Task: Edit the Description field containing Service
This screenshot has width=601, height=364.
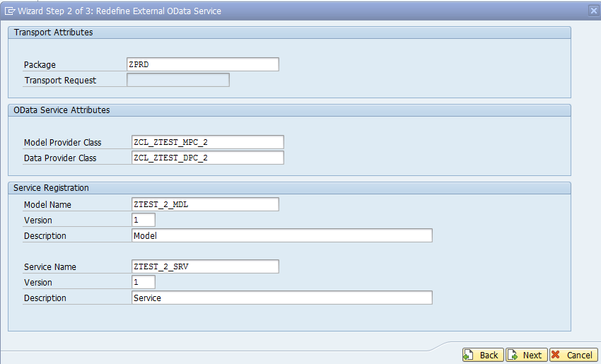Action: pyautogui.click(x=281, y=298)
